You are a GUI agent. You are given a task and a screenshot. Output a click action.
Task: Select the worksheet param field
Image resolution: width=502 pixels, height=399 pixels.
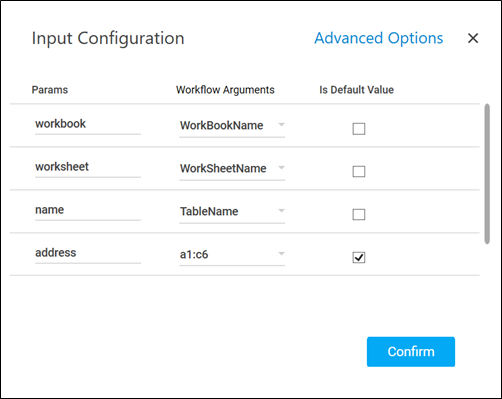click(x=88, y=168)
